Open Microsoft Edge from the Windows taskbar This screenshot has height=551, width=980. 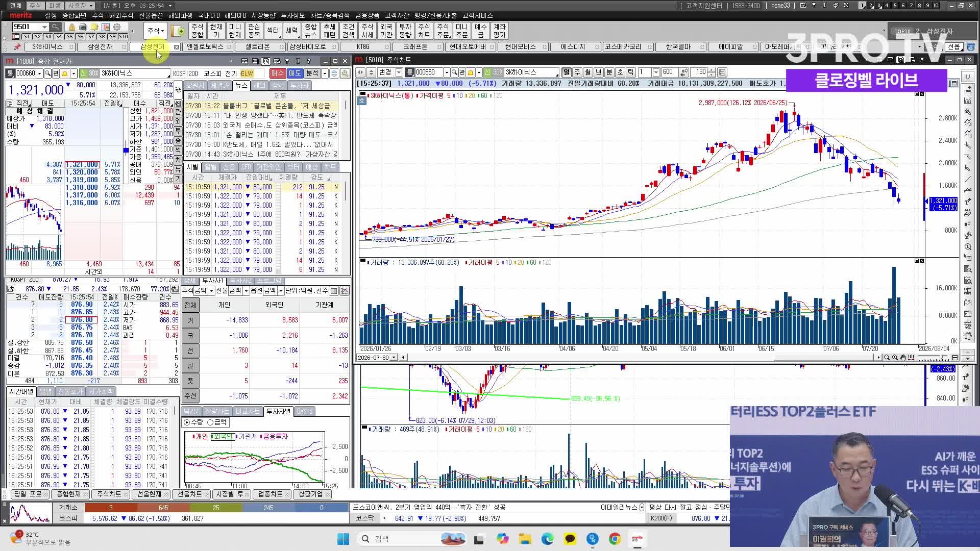pyautogui.click(x=547, y=539)
